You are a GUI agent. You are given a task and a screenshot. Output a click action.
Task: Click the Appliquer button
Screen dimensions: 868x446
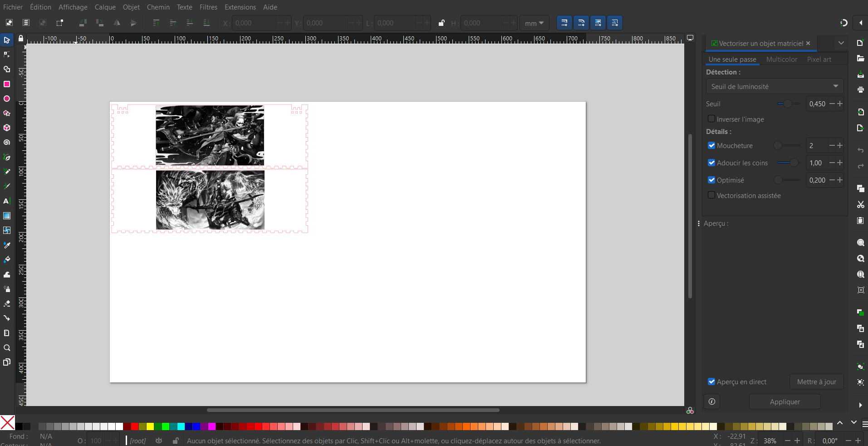(x=785, y=402)
